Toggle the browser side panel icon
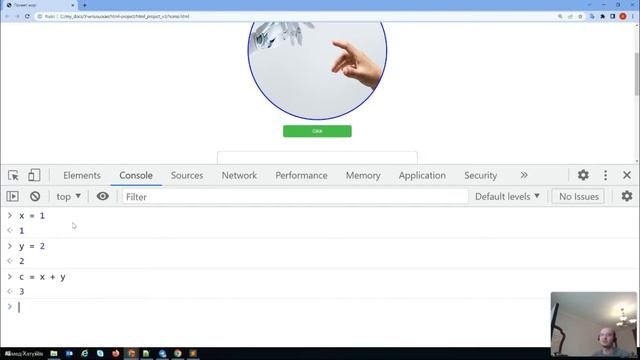 pos(613,16)
